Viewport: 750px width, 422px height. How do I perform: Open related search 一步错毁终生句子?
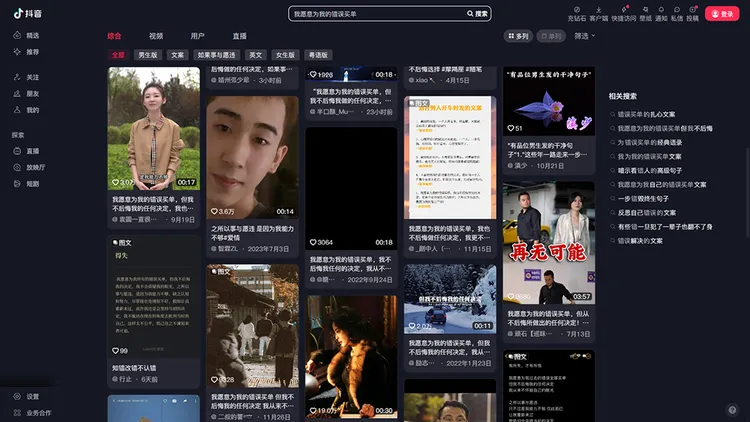(643, 199)
